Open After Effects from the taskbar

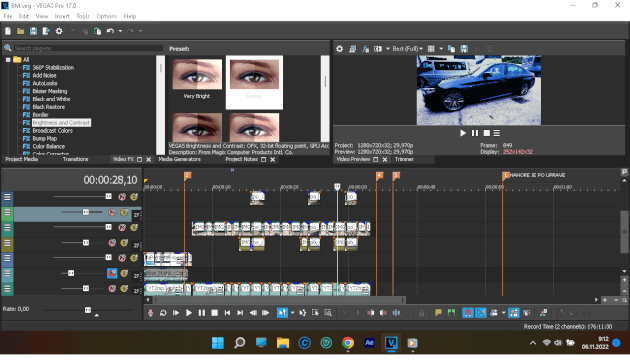pos(369,343)
